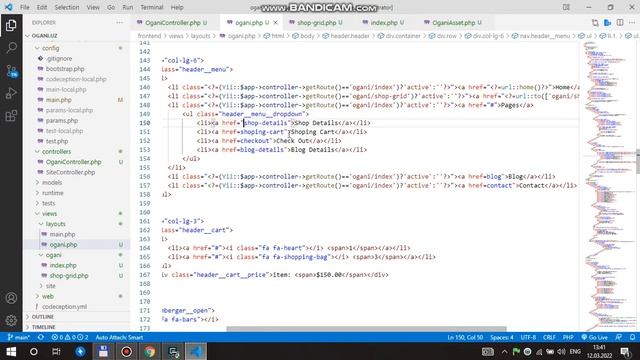Open the Run menu
This screenshot has width=640, height=360.
(x=128, y=7)
